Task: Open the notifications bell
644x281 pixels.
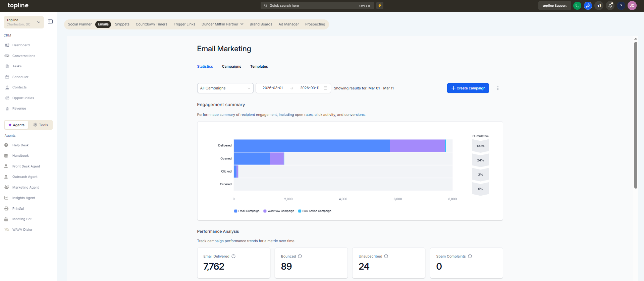Action: (610, 6)
